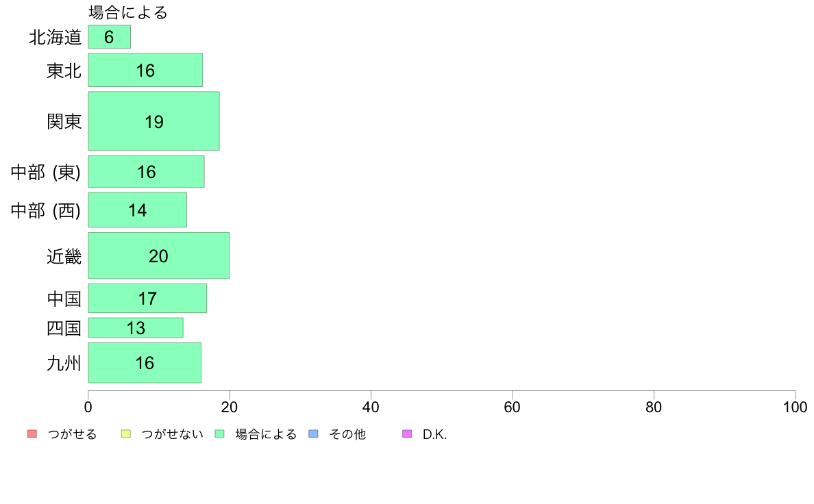Viewport: 814px width, 504px height.
Task: Click the 中部 (東) row label
Action: point(46,172)
